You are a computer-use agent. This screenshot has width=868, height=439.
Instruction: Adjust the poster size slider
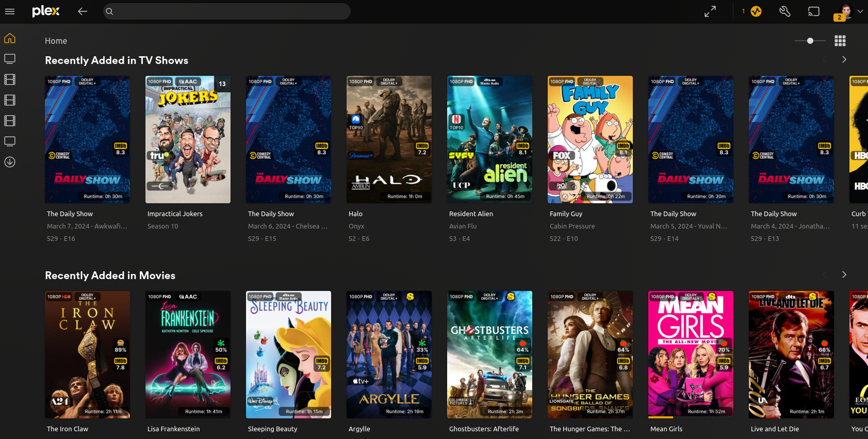pyautogui.click(x=810, y=41)
